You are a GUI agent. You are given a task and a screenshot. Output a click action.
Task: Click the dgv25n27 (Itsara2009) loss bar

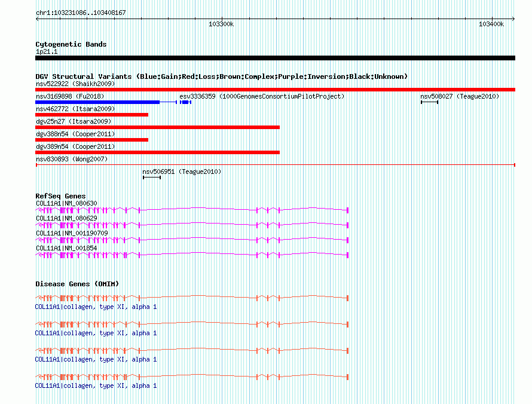[x=157, y=127]
